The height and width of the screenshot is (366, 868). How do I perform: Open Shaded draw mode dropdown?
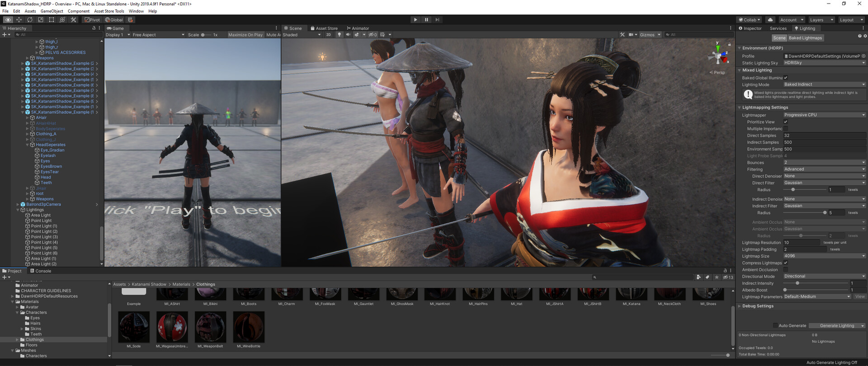pyautogui.click(x=302, y=35)
